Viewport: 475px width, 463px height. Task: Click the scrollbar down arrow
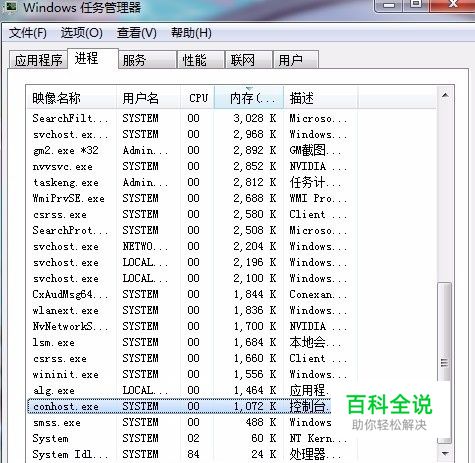pyautogui.click(x=445, y=454)
